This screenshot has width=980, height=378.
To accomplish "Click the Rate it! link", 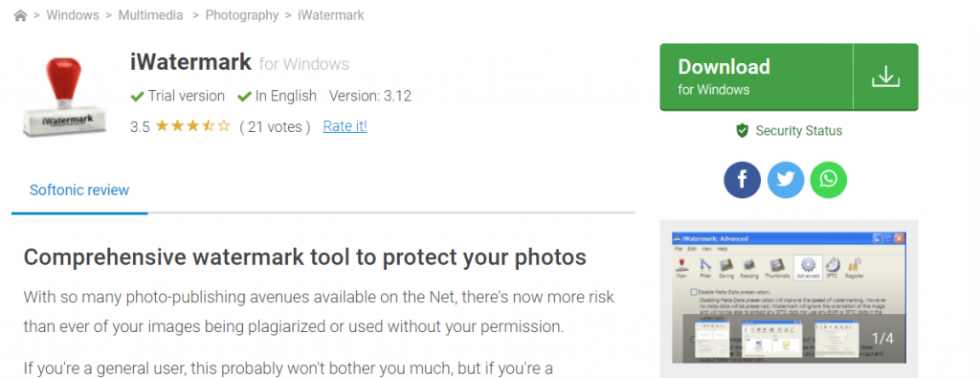I will pyautogui.click(x=345, y=126).
